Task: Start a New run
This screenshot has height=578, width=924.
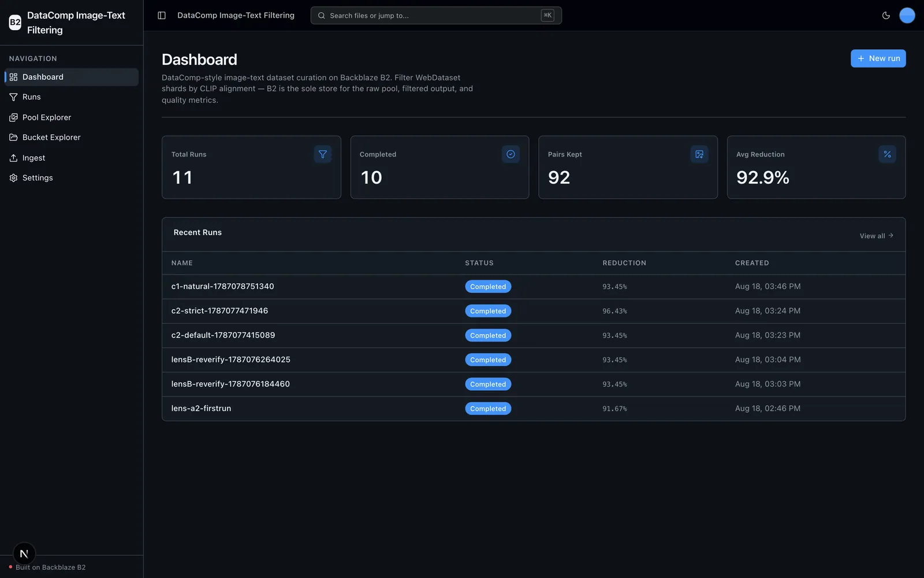Action: coord(878,58)
